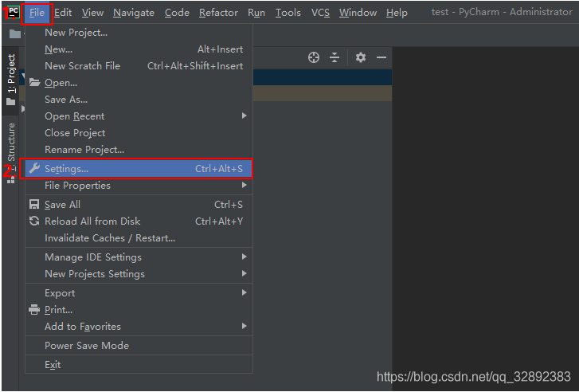Toggle Power Save Mode
The height and width of the screenshot is (392, 579).
87,346
